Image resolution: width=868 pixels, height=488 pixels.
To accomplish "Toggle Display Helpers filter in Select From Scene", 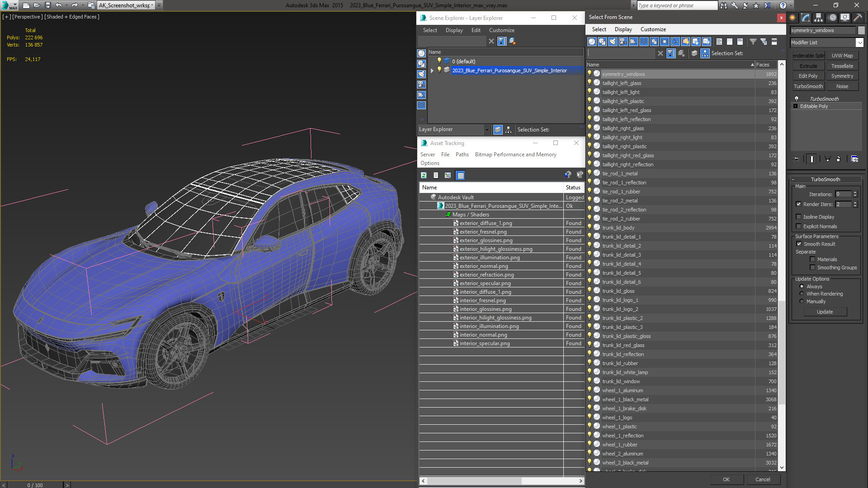I will (633, 42).
